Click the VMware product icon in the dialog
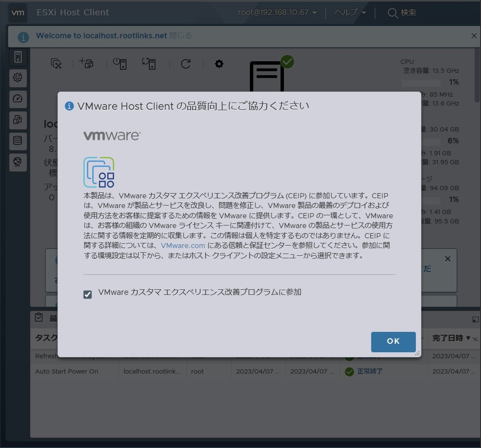 [x=99, y=172]
